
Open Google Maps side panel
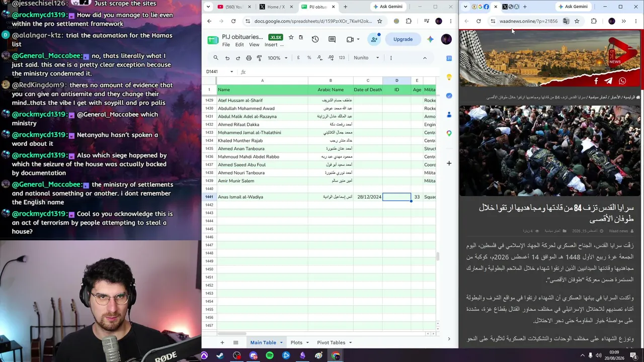click(449, 133)
